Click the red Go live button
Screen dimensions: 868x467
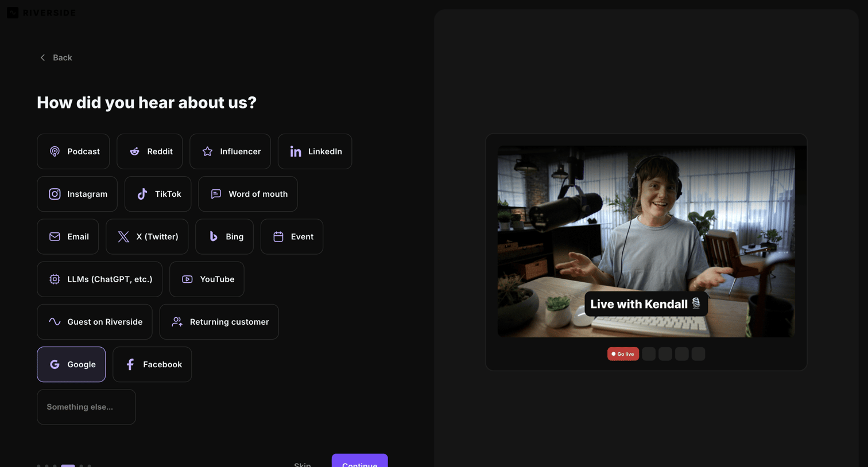tap(623, 354)
